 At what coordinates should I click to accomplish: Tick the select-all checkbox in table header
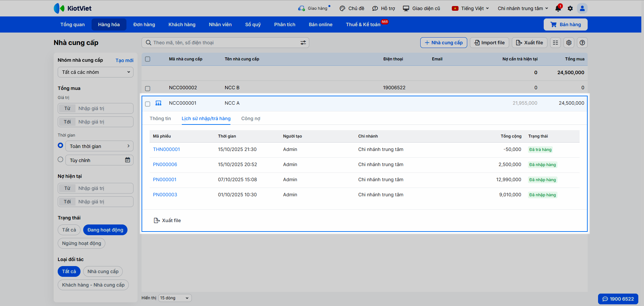pyautogui.click(x=148, y=59)
